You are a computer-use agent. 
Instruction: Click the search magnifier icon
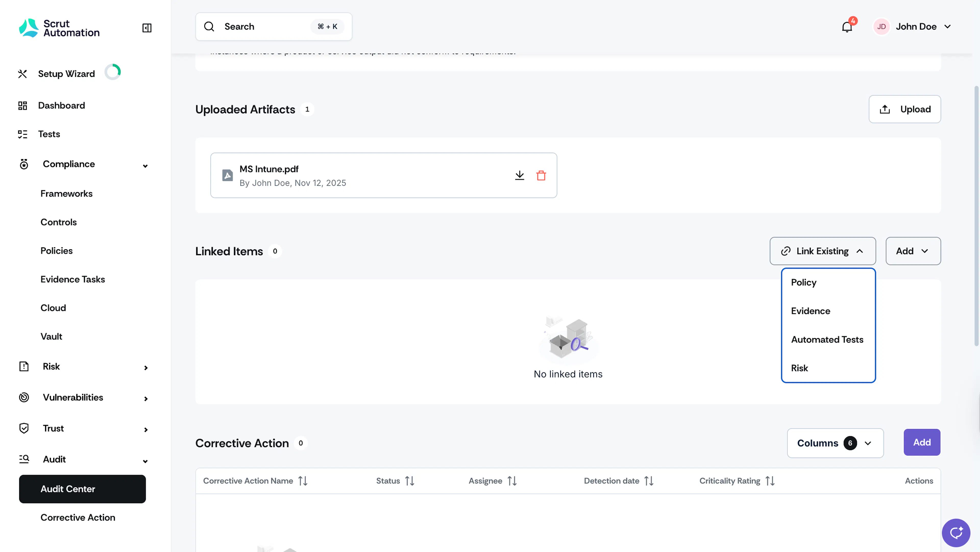coord(209,27)
